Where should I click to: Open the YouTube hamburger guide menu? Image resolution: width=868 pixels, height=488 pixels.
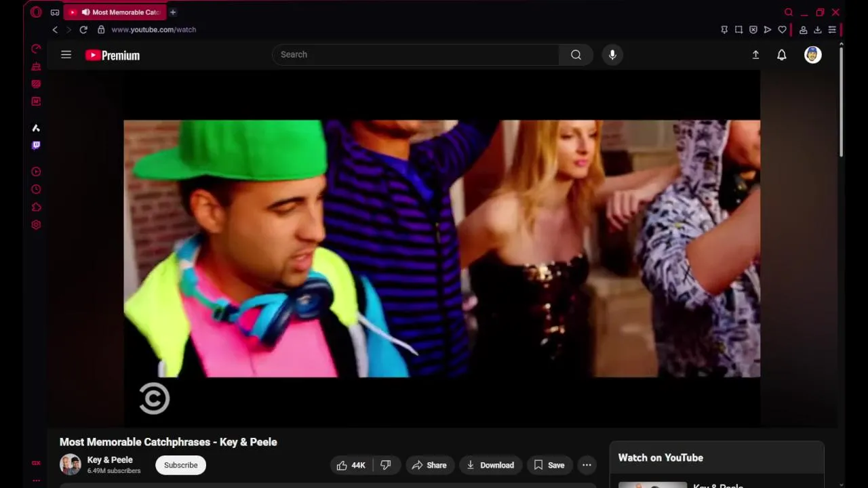point(66,55)
